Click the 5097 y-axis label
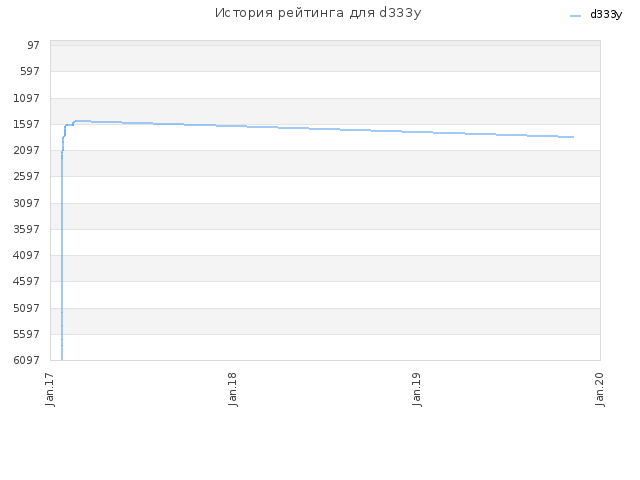 tap(27, 308)
